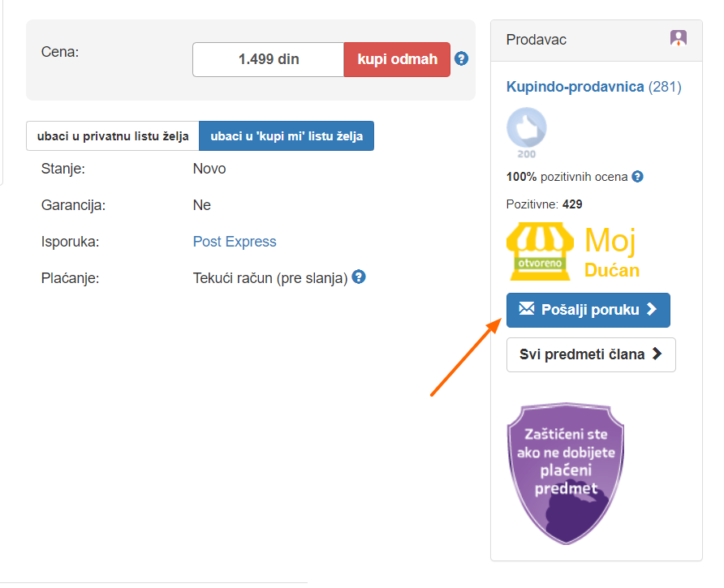Image resolution: width=724 pixels, height=588 pixels.
Task: View 'Svi predmeti člana' listing
Action: click(591, 354)
